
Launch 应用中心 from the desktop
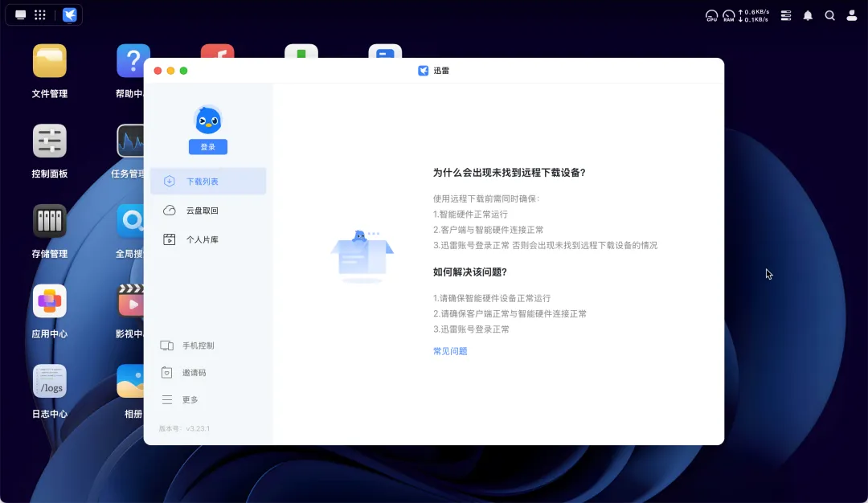point(49,301)
